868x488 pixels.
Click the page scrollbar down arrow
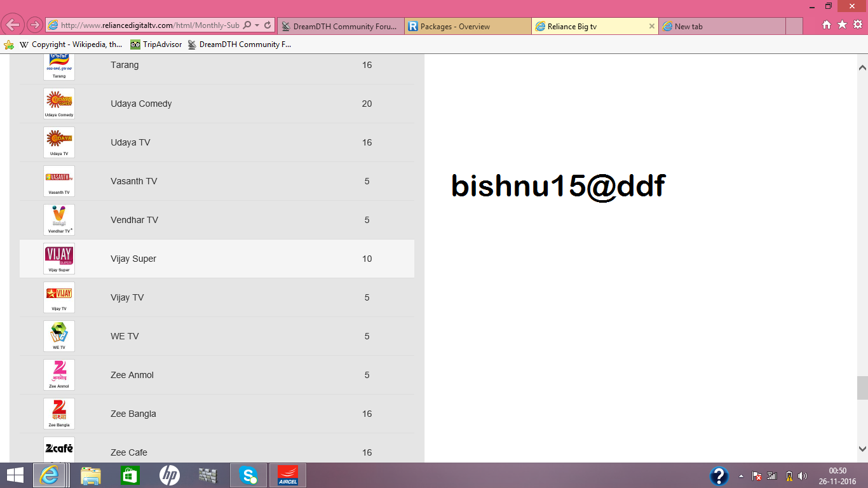(862, 448)
